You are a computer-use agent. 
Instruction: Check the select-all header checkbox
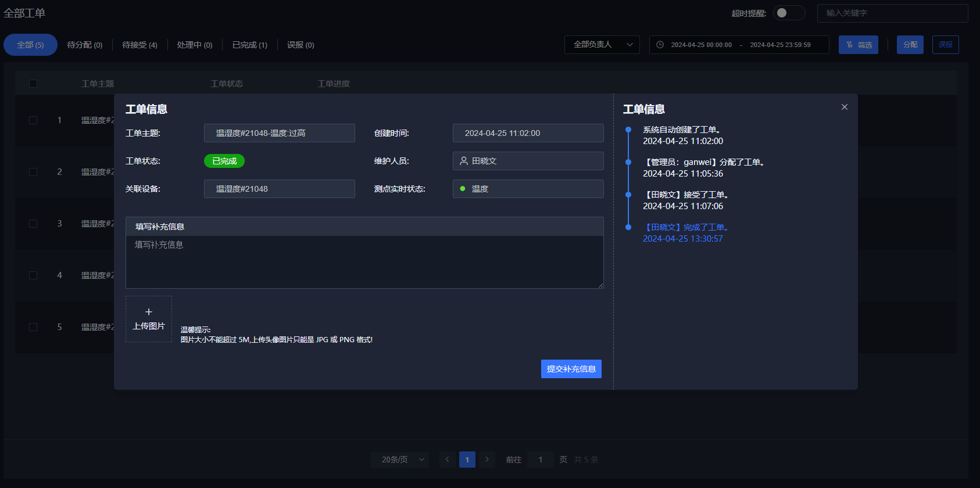click(33, 84)
